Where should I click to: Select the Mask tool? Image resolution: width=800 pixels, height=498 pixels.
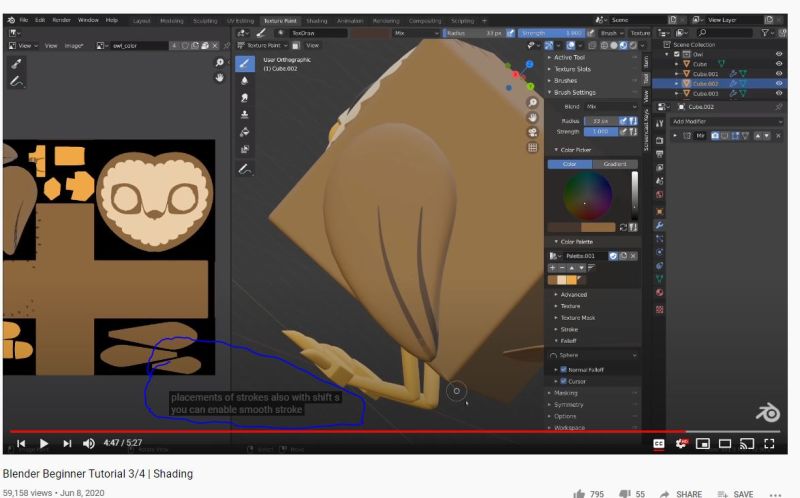(x=244, y=149)
